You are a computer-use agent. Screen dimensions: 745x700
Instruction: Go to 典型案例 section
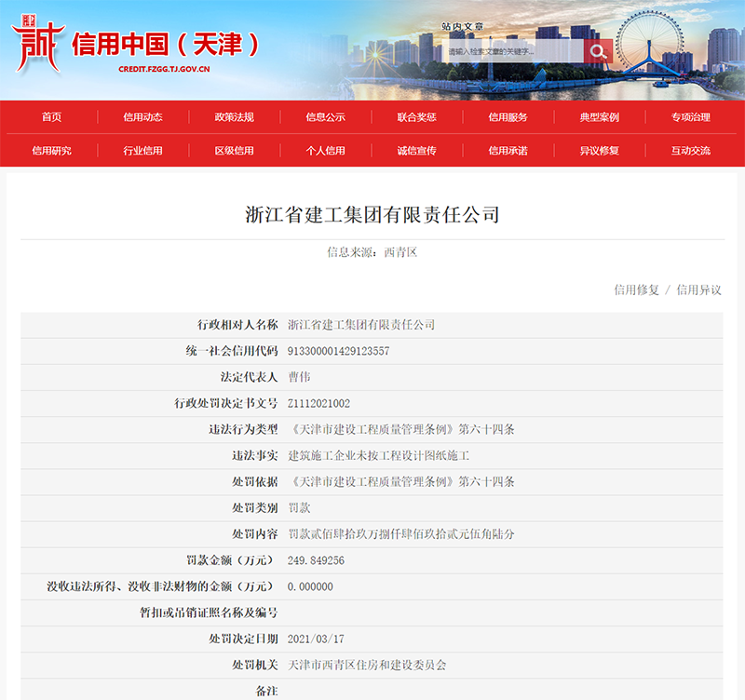pos(599,117)
